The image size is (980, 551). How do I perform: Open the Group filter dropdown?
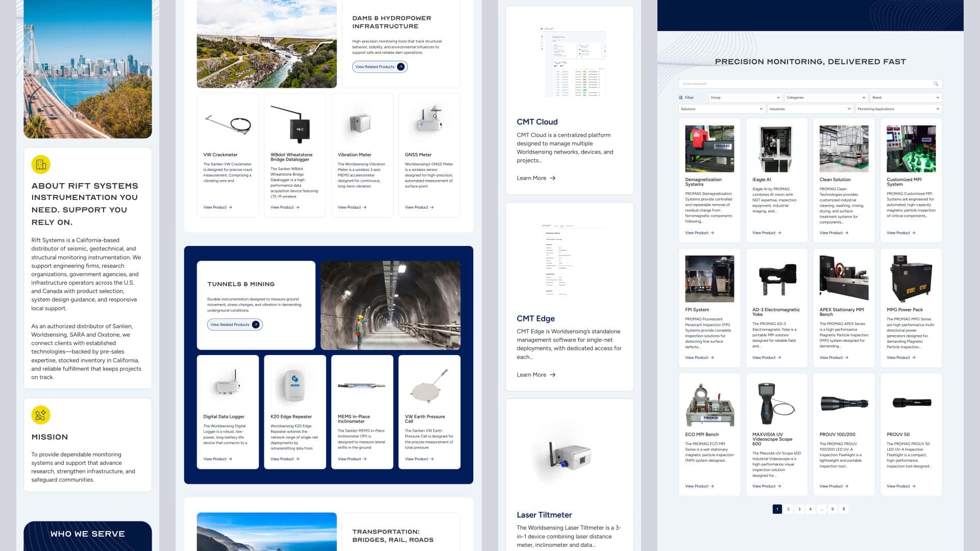click(745, 97)
